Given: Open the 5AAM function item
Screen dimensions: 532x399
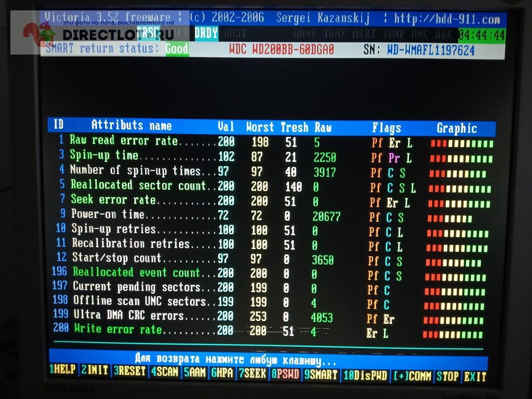Looking at the screenshot, I should pyautogui.click(x=195, y=372).
